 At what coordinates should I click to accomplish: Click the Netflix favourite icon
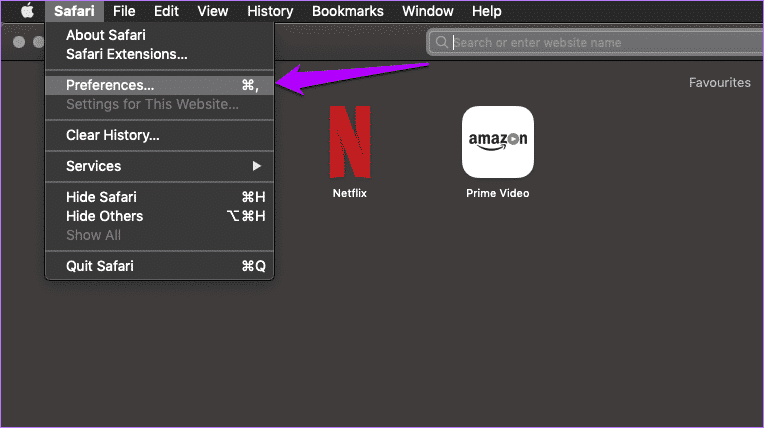(x=350, y=141)
